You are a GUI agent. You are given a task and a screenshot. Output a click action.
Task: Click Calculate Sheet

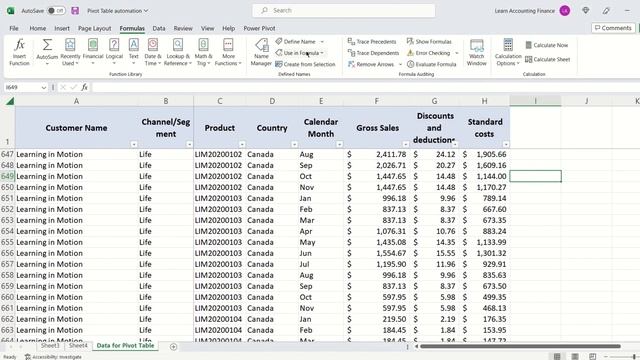click(547, 60)
